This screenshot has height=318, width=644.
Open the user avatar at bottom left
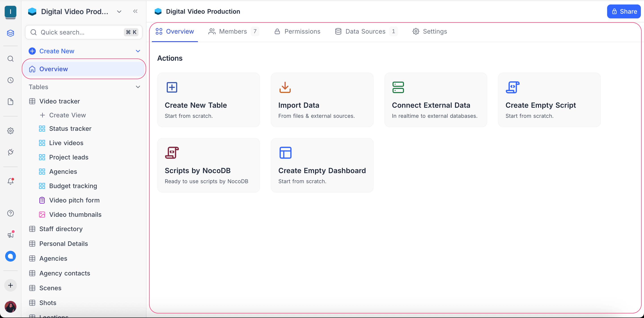click(x=11, y=307)
